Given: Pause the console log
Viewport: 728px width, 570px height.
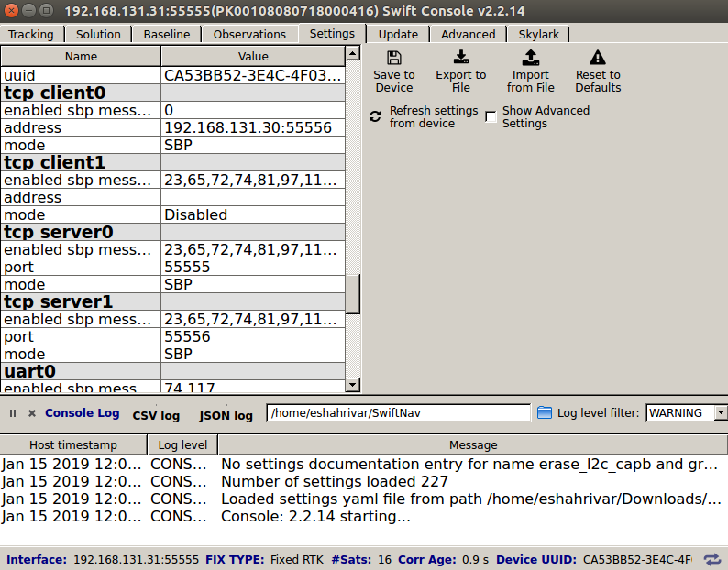Looking at the screenshot, I should (13, 413).
